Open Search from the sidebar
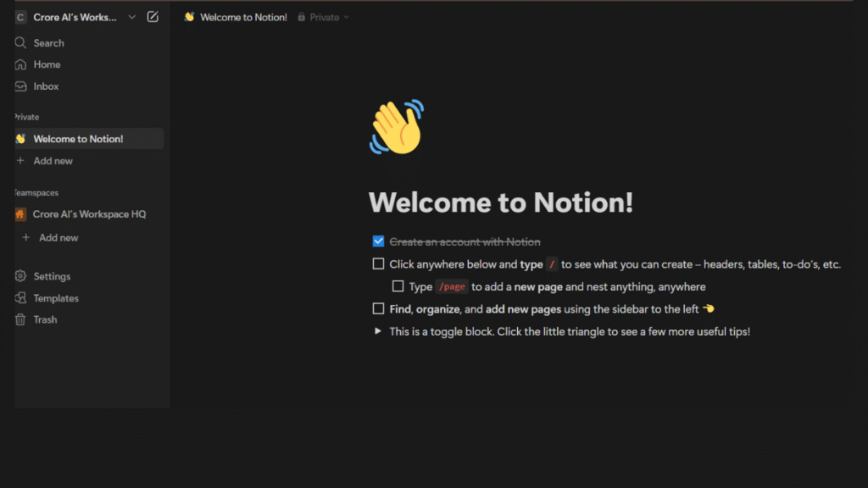 (48, 42)
